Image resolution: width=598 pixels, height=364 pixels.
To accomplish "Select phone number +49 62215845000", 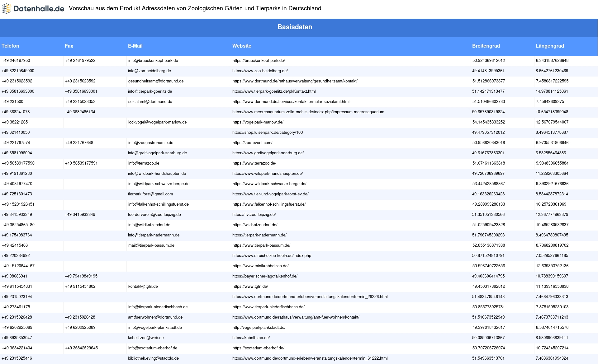I will click(x=18, y=71).
